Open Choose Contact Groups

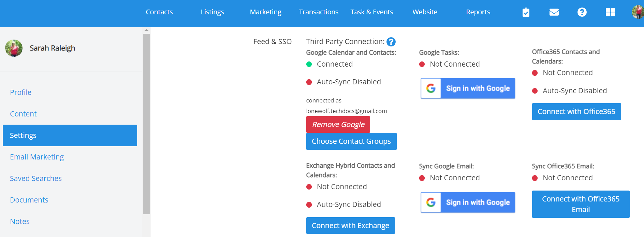[x=351, y=141]
